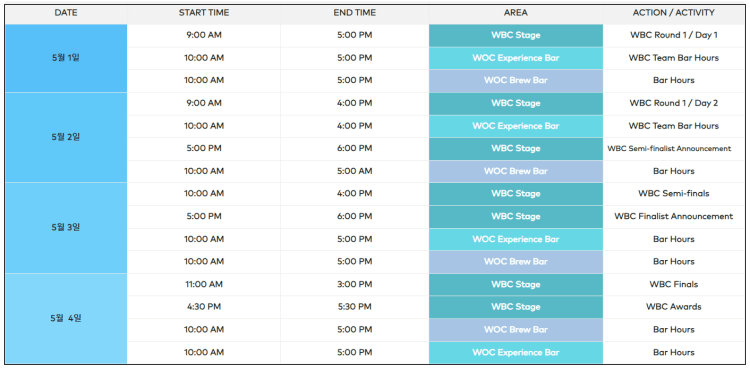Select WBC Stage in the WBC Finals row
Viewport: 750px width, 369px height.
pyautogui.click(x=516, y=284)
